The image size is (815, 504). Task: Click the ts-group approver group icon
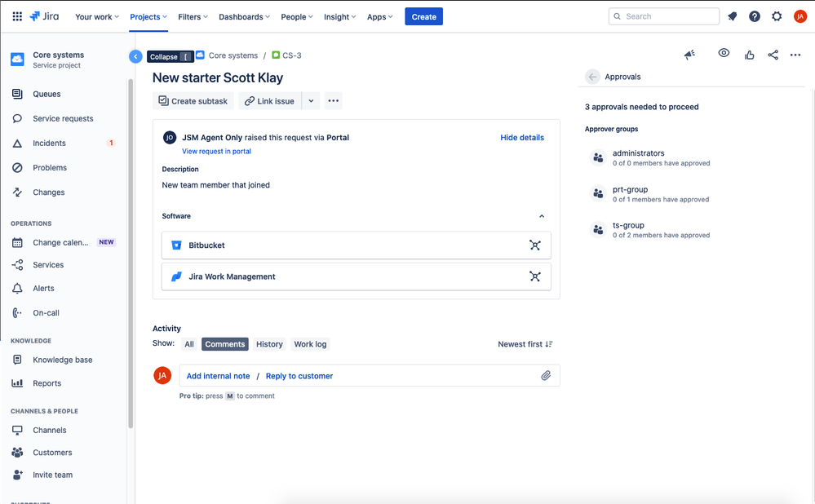[598, 230]
